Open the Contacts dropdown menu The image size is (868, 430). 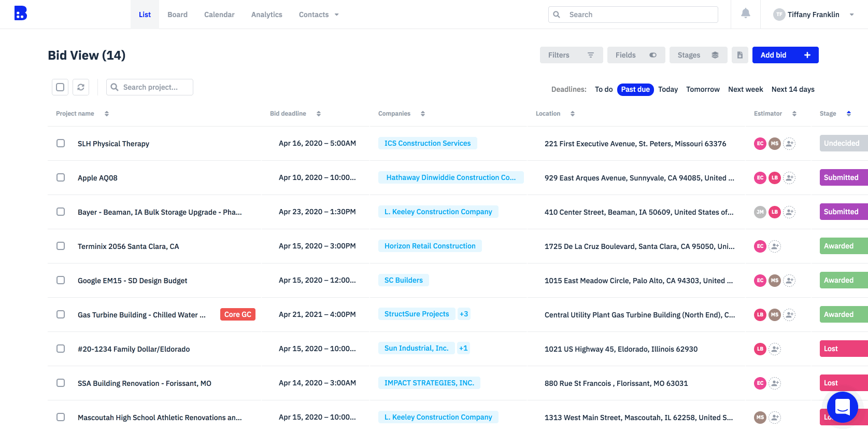[x=319, y=15]
